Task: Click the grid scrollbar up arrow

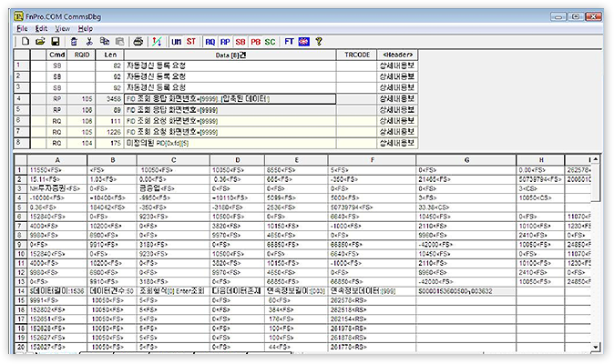Action: click(x=595, y=159)
